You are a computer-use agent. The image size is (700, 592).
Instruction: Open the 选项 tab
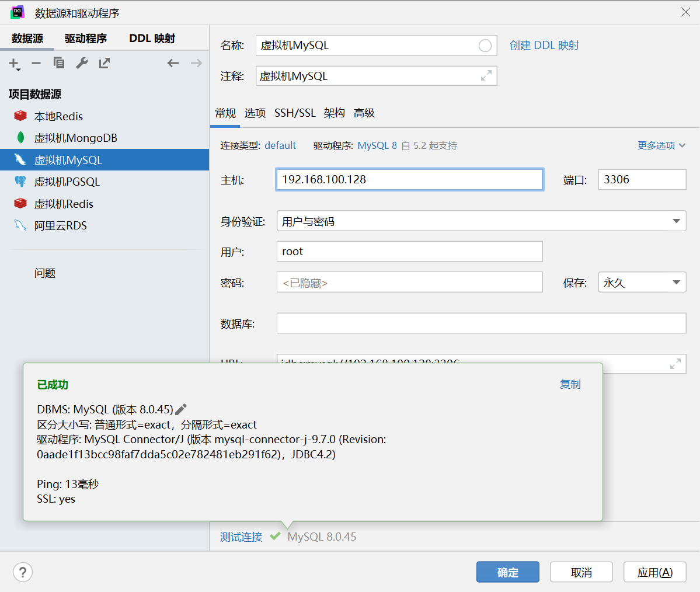click(x=255, y=113)
